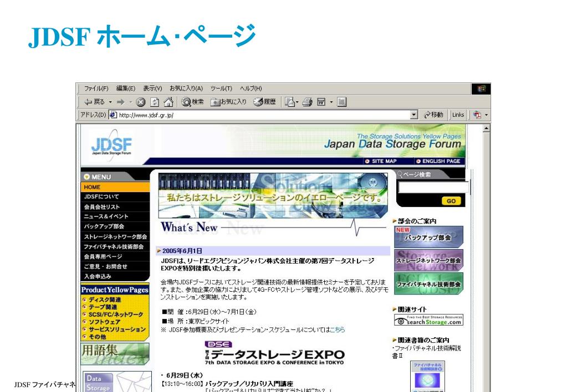Open その他 in Product Yellow Pages
567x392 pixels.
click(x=98, y=337)
